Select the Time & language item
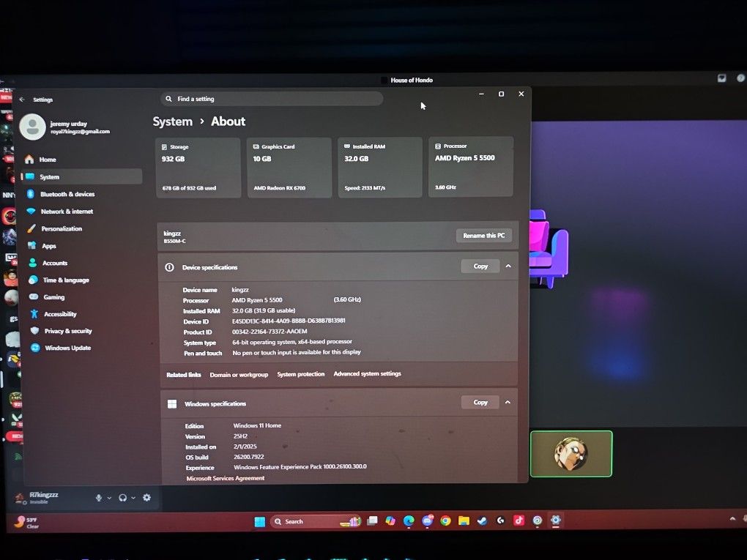This screenshot has height=560, width=747. [x=65, y=280]
